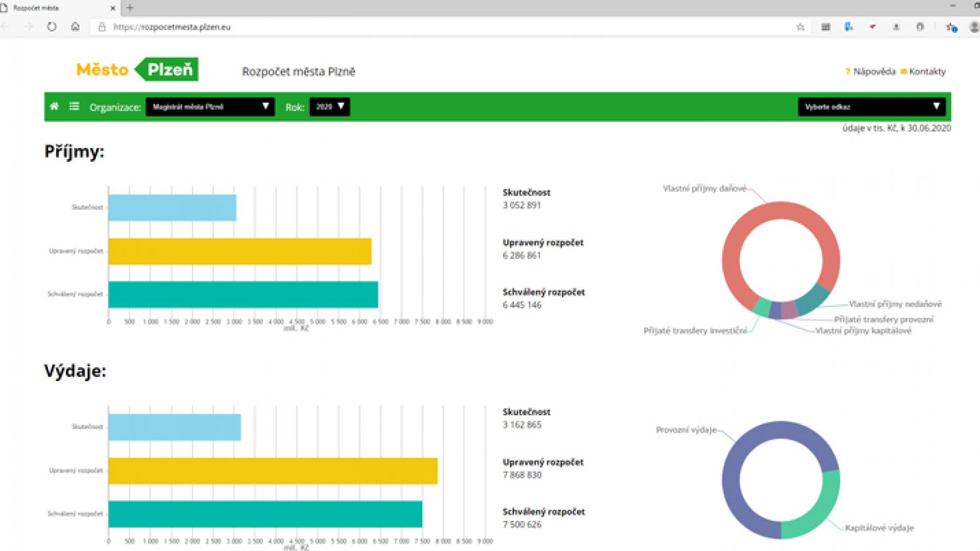The image size is (980, 551).
Task: Reload the page with the refresh icon
Action: (52, 27)
